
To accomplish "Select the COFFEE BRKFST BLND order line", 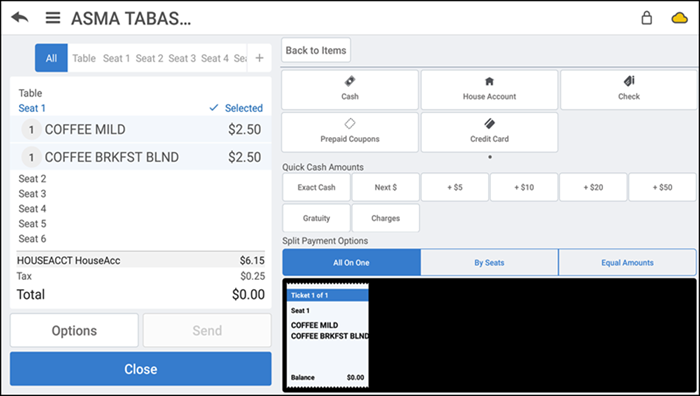I will click(x=141, y=157).
